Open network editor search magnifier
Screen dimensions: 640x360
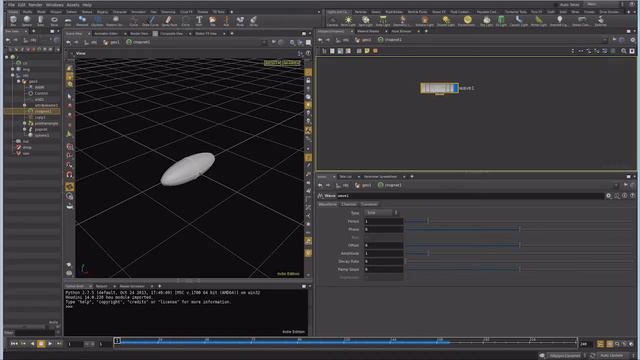pyautogui.click(x=624, y=51)
